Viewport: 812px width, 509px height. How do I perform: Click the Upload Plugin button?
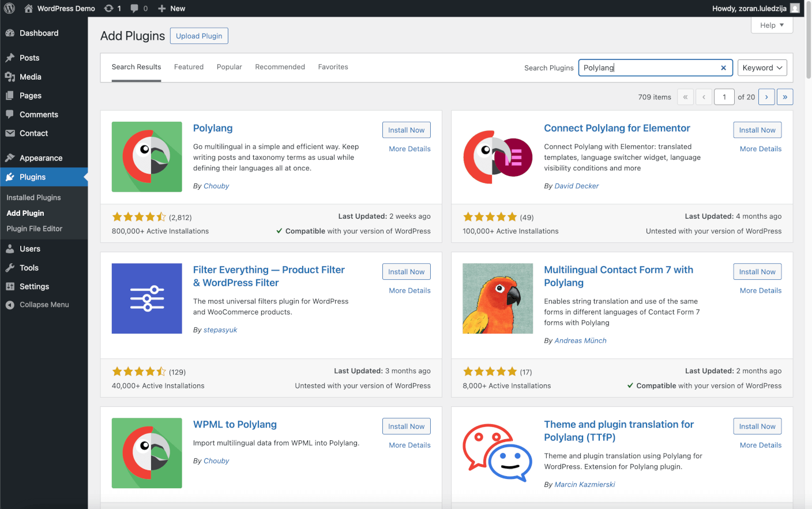point(199,36)
